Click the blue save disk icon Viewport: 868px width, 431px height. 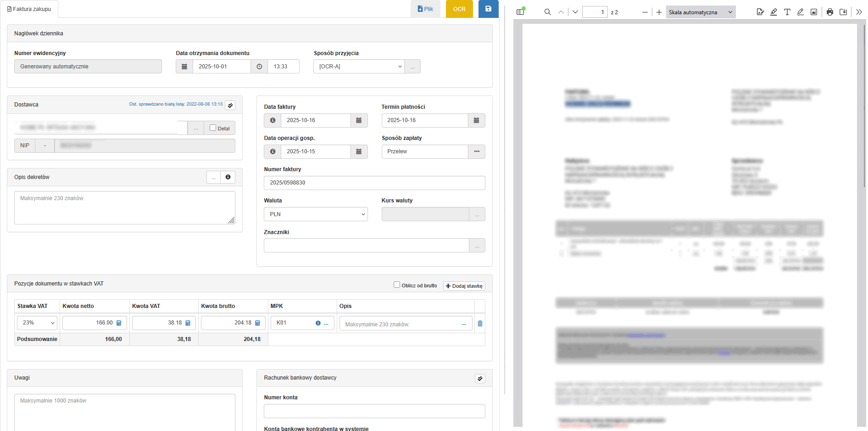coord(488,9)
